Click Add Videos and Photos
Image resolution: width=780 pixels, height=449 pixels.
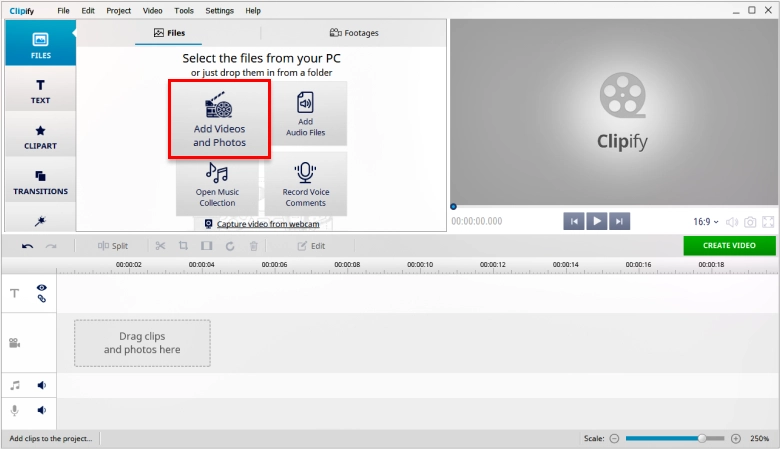pyautogui.click(x=219, y=120)
